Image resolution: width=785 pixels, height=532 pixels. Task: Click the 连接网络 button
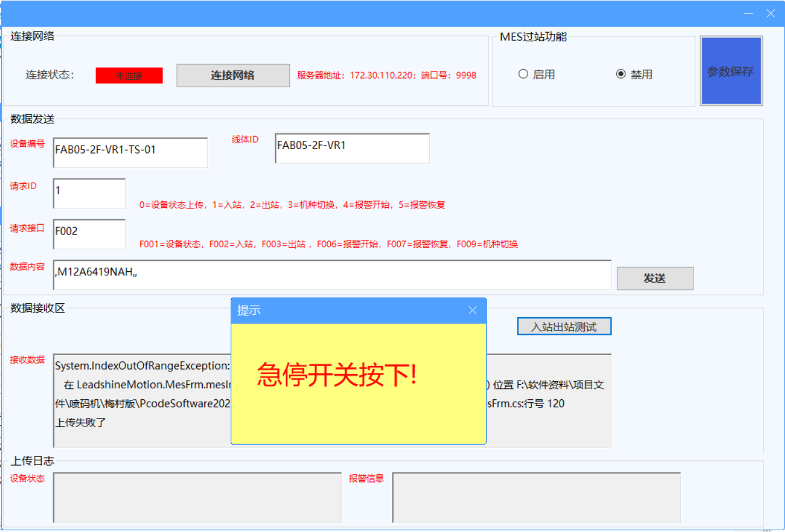(x=233, y=76)
